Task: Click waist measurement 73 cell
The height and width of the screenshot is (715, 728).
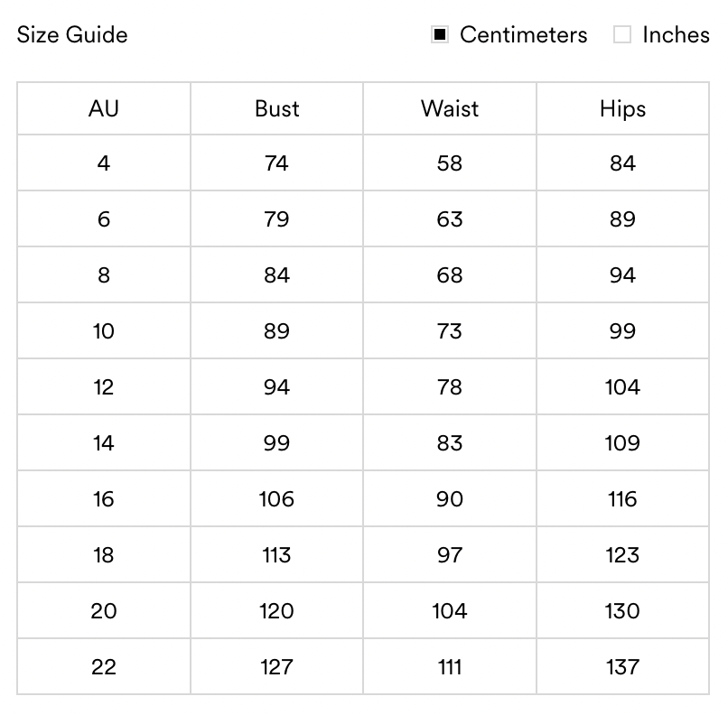Action: point(450,331)
